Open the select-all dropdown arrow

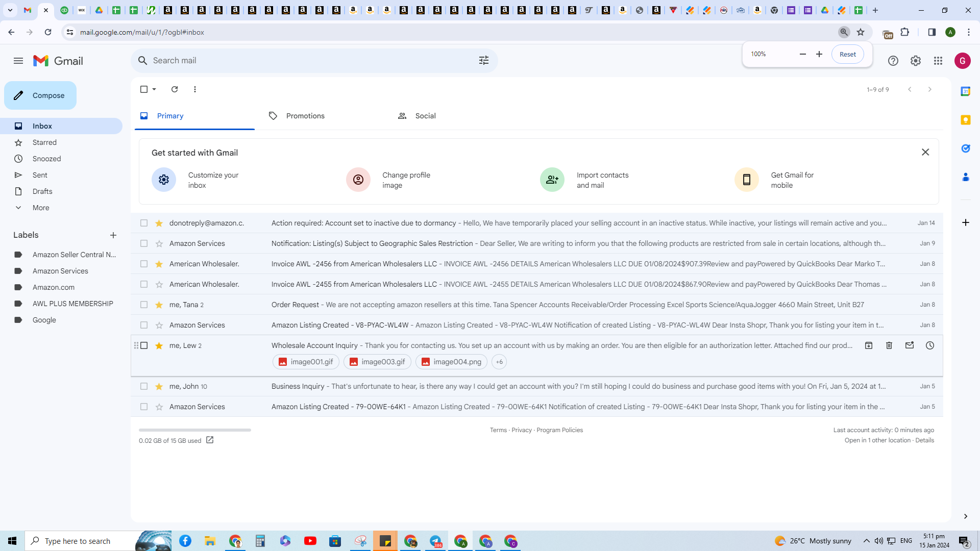point(154,89)
